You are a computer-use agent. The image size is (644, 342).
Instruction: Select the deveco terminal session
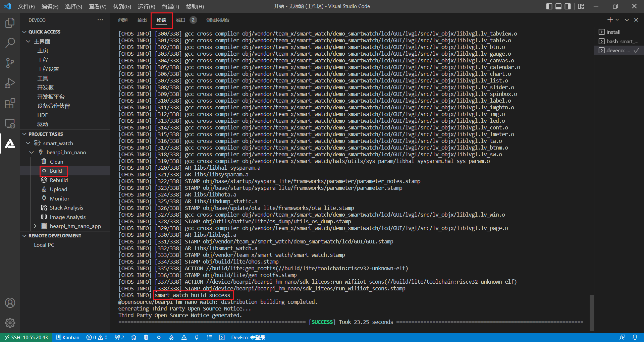click(619, 50)
